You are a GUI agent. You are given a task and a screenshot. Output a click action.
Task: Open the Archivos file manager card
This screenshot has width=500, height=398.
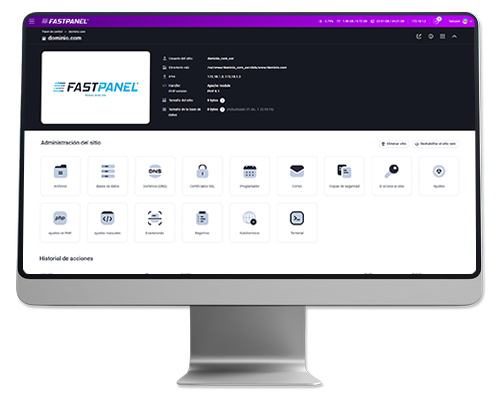coord(60,176)
